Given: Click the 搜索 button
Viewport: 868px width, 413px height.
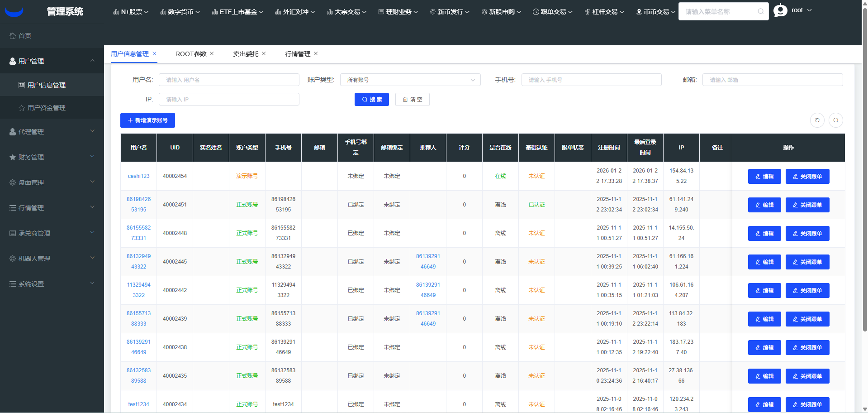Looking at the screenshot, I should pos(371,100).
